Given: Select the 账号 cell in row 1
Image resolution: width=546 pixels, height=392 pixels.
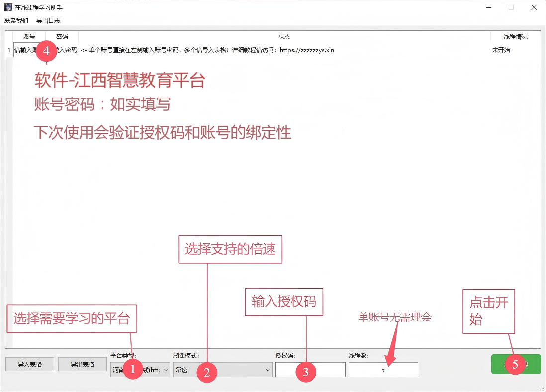Looking at the screenshot, I should 25,50.
